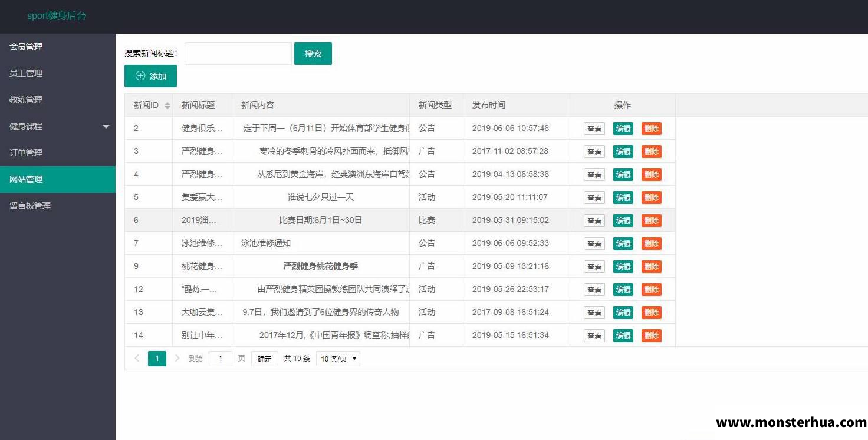
Task: Click the 新闻类型 column header
Action: (435, 105)
